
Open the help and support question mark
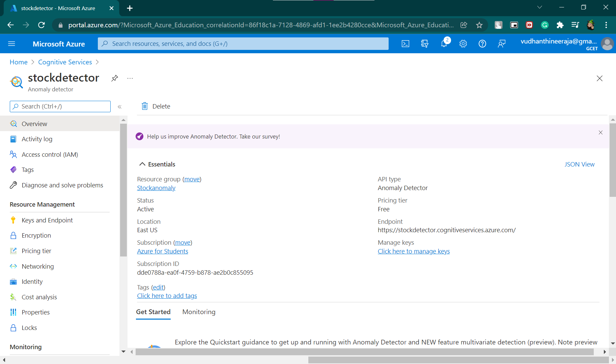[482, 43]
